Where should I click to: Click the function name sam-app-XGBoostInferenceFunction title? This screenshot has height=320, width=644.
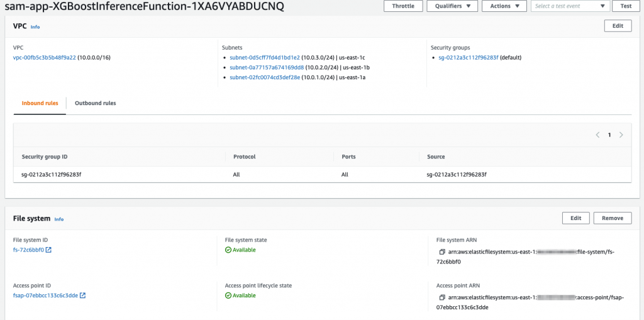point(144,6)
